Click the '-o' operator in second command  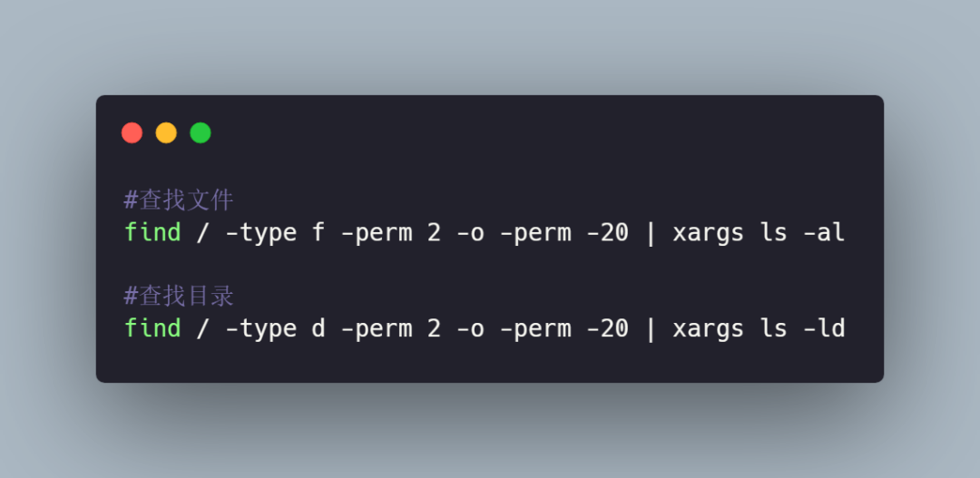tap(471, 329)
